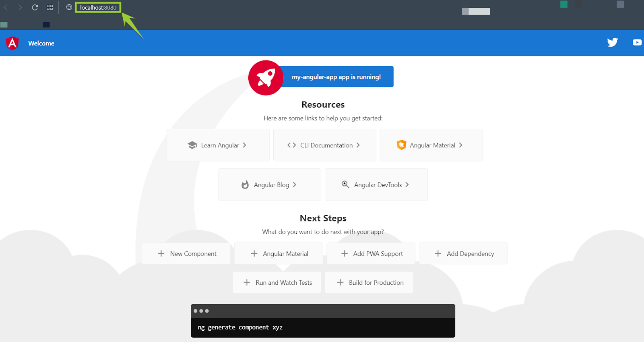Click the magnifier Angular DevTools icon
The width and height of the screenshot is (644, 342).
click(345, 184)
